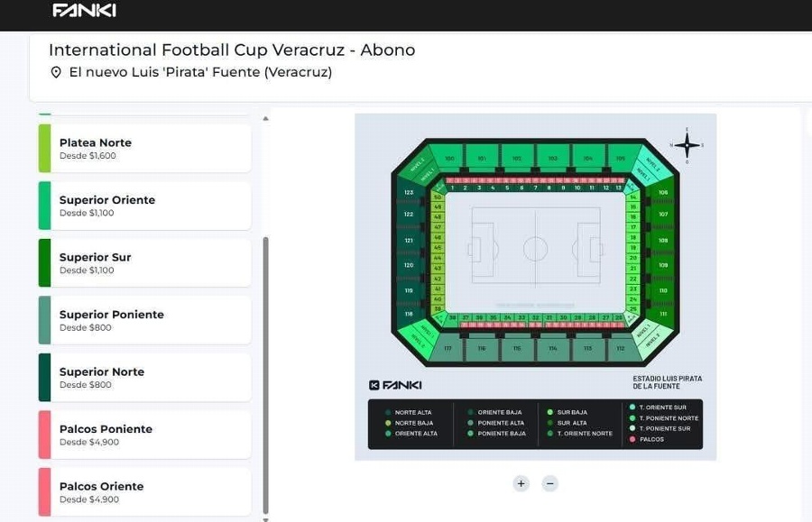The height and width of the screenshot is (522, 812).
Task: Click section 102 on stadium map
Action: [517, 157]
